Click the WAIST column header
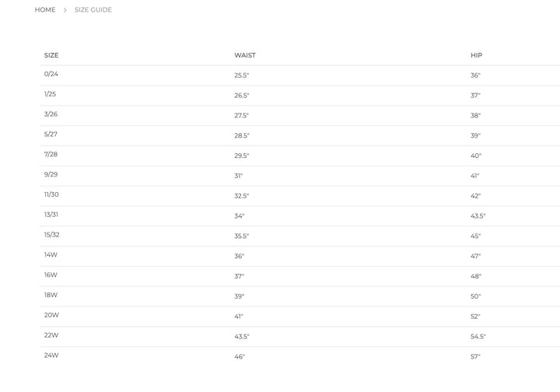 245,55
